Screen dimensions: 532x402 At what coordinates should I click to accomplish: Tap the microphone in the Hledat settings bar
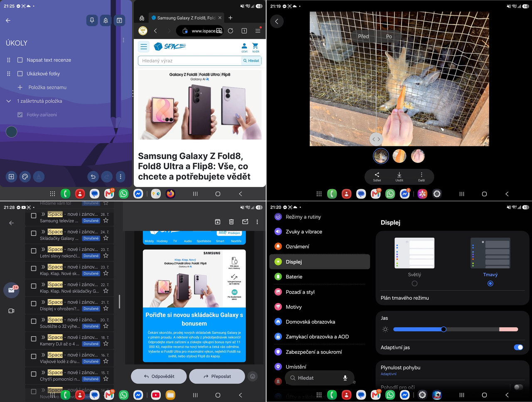345,378
